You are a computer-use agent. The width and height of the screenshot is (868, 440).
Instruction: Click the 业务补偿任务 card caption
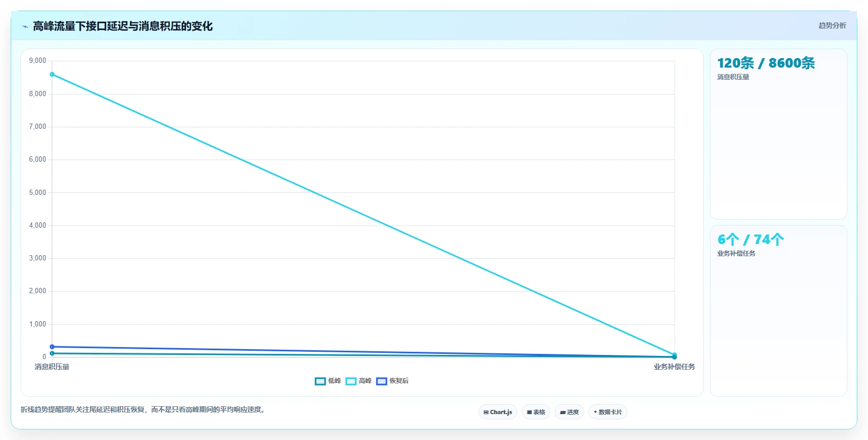coord(736,254)
